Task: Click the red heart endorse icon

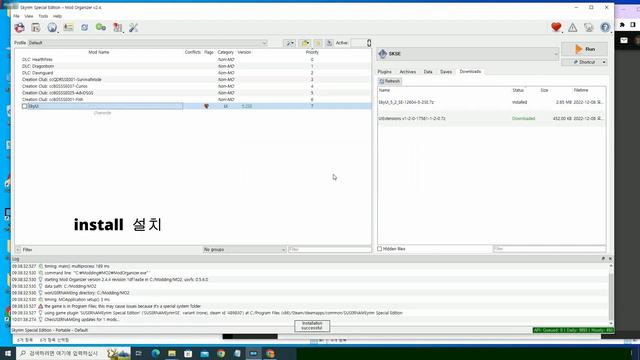Action: (x=556, y=27)
